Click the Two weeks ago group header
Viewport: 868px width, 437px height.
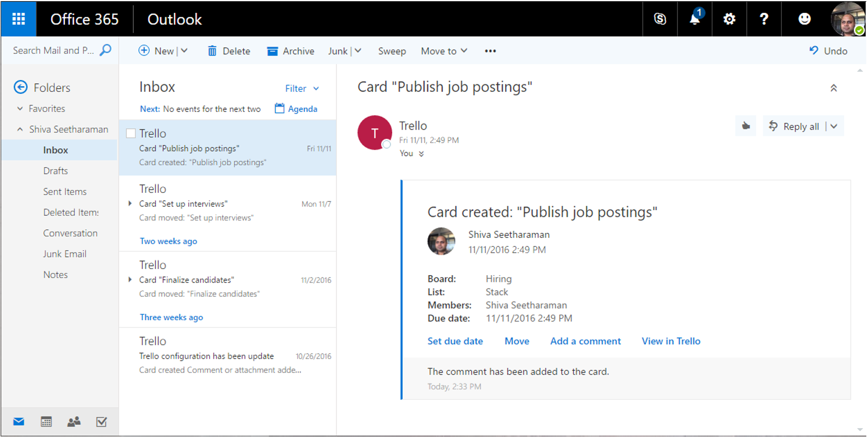[x=168, y=241]
